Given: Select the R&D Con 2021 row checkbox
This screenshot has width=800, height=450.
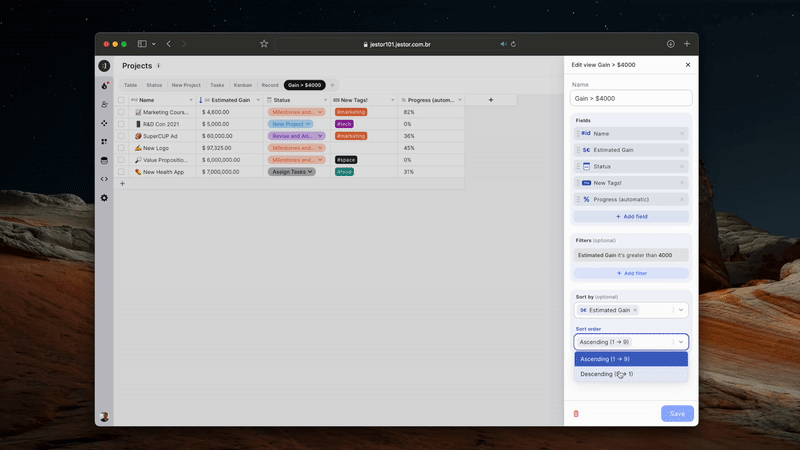Looking at the screenshot, I should point(121,124).
